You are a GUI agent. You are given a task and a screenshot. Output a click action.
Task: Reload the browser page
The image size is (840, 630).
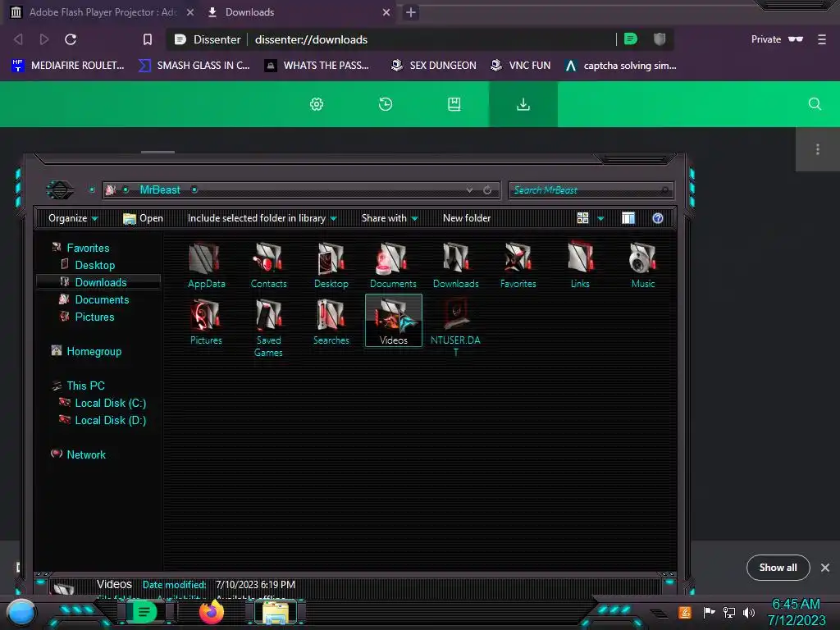coord(71,39)
